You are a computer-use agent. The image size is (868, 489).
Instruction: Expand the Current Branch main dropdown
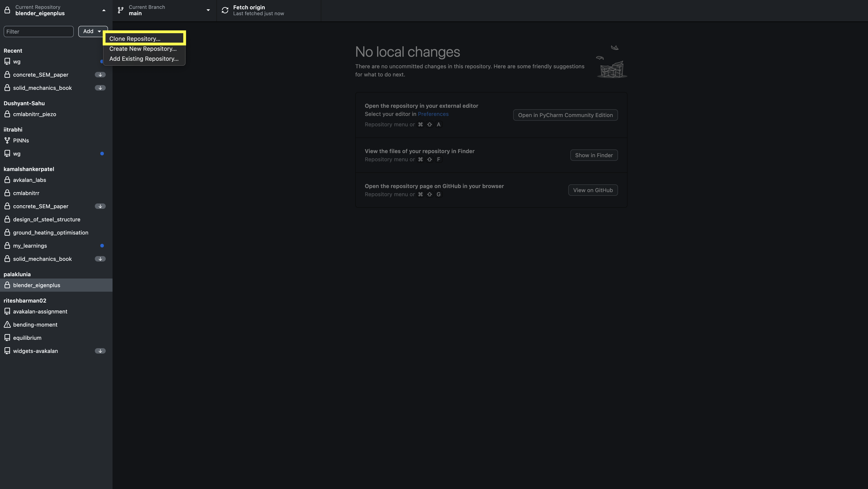(208, 10)
